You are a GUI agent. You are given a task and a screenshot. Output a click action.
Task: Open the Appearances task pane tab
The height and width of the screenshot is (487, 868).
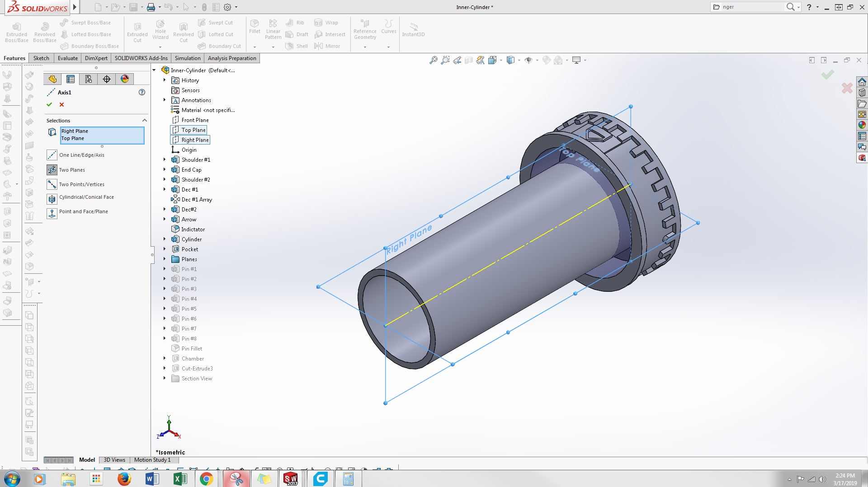point(862,125)
